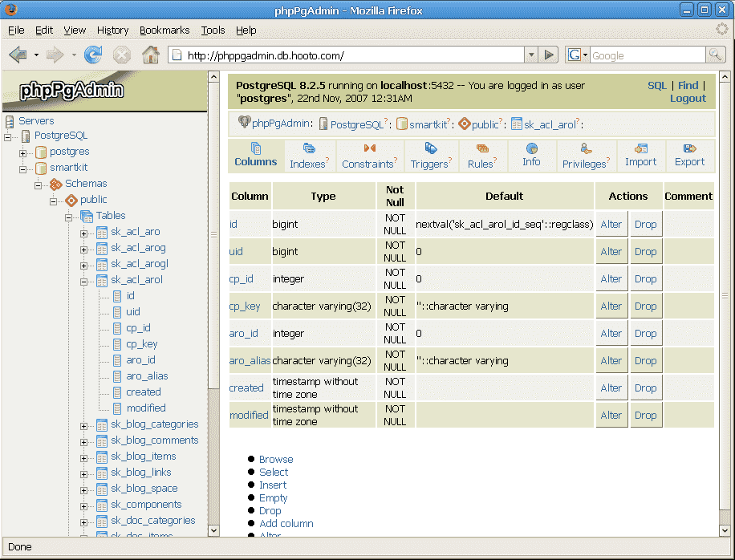Click the Logout link
The image size is (735, 560).
pyautogui.click(x=688, y=99)
